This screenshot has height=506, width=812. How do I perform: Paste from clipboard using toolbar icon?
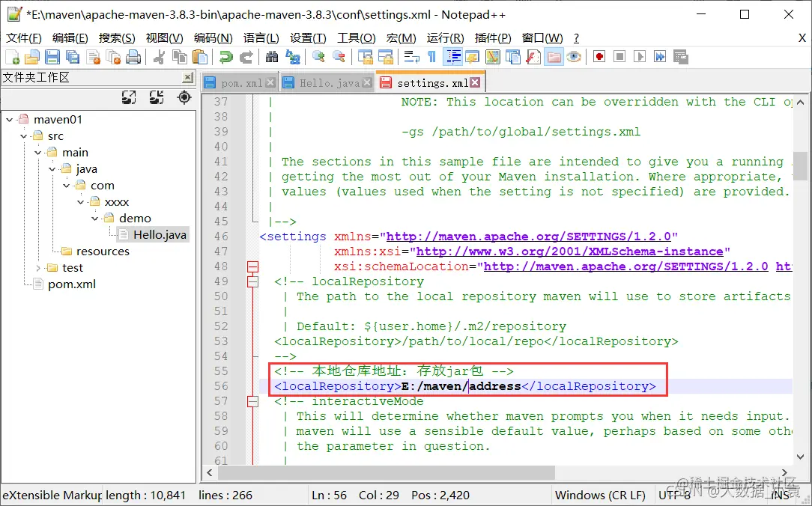point(200,57)
